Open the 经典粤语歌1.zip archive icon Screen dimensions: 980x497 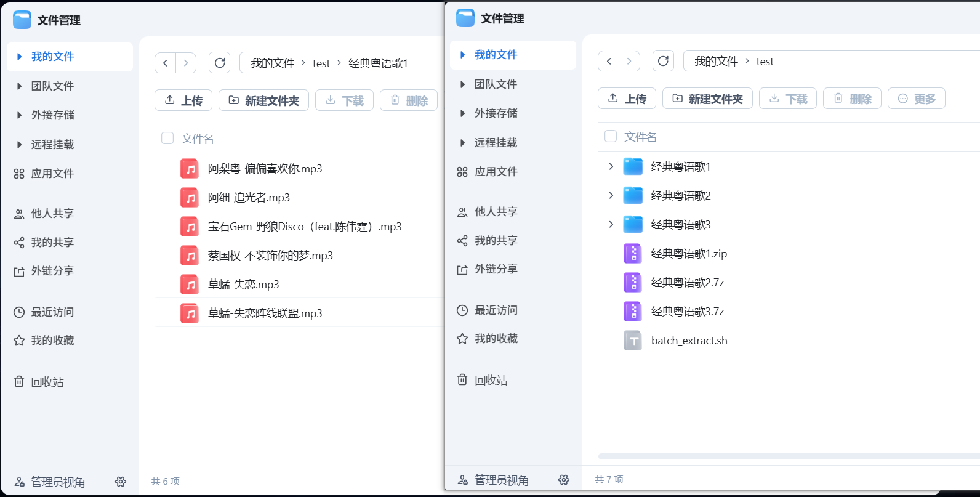[633, 254]
